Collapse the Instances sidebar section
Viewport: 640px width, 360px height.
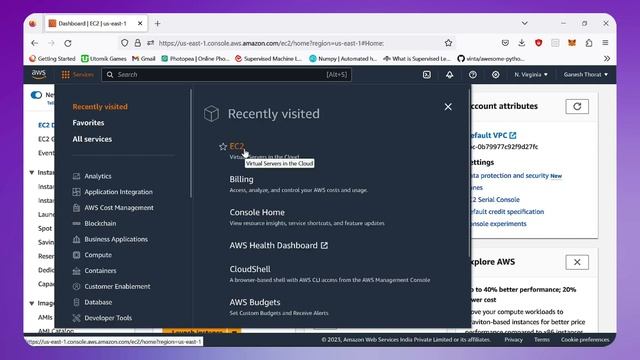click(x=31, y=172)
